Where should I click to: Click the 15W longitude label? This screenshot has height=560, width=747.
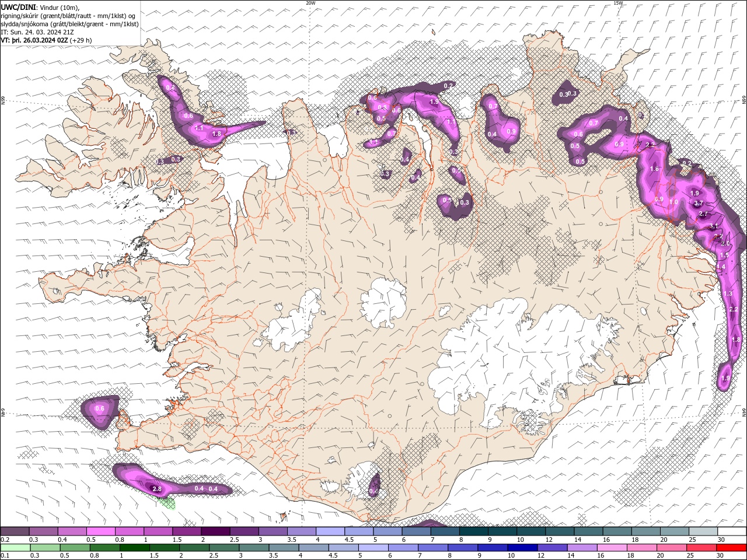click(x=618, y=3)
